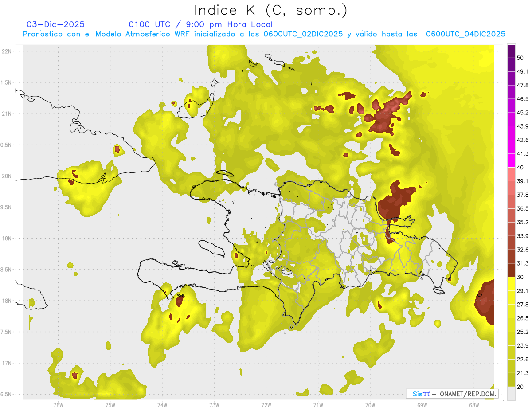This screenshot has height=411, width=532.
Task: Click the legend value "32.6"
Action: 523,250
